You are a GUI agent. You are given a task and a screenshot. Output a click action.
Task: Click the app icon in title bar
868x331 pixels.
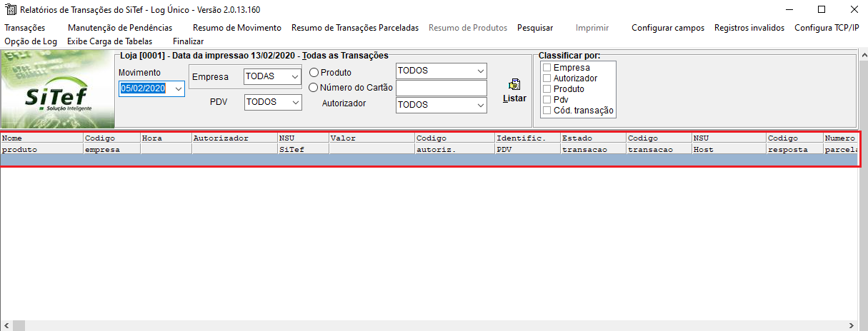tap(9, 10)
